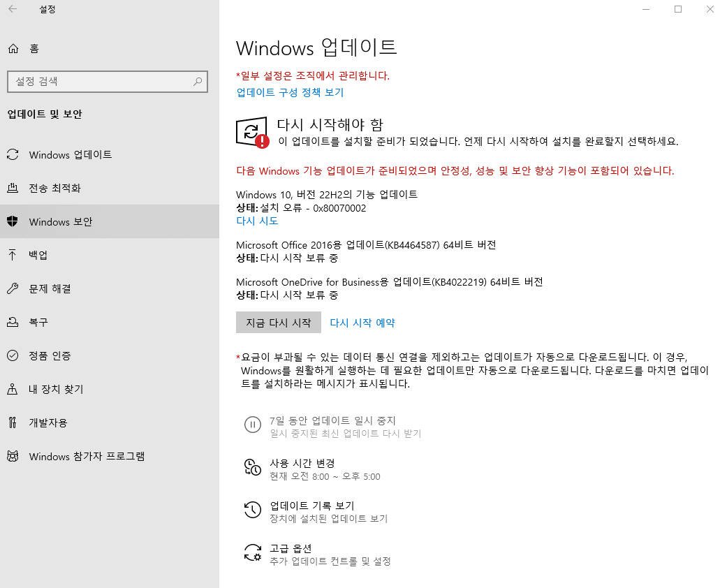Select Windows 보안 in sidebar
Viewport: 720px width, 588px height.
pos(109,221)
